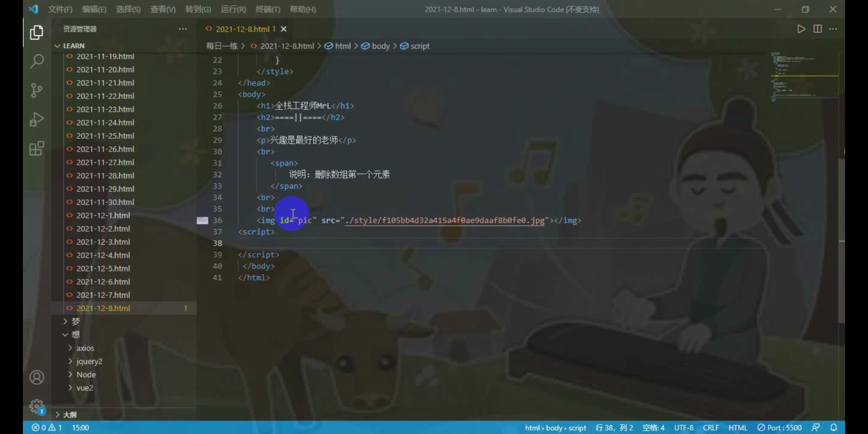Open the Extensions view
Image resolution: width=868 pixels, height=434 pixels.
pos(37,148)
